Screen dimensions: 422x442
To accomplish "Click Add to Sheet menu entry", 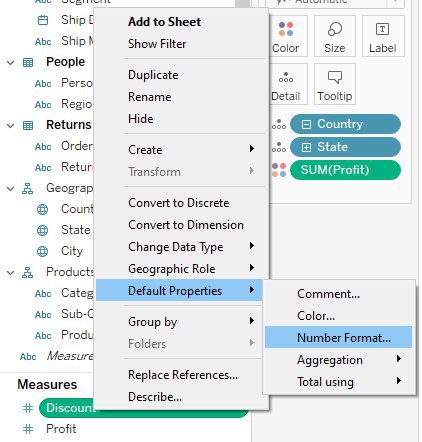I will [164, 22].
